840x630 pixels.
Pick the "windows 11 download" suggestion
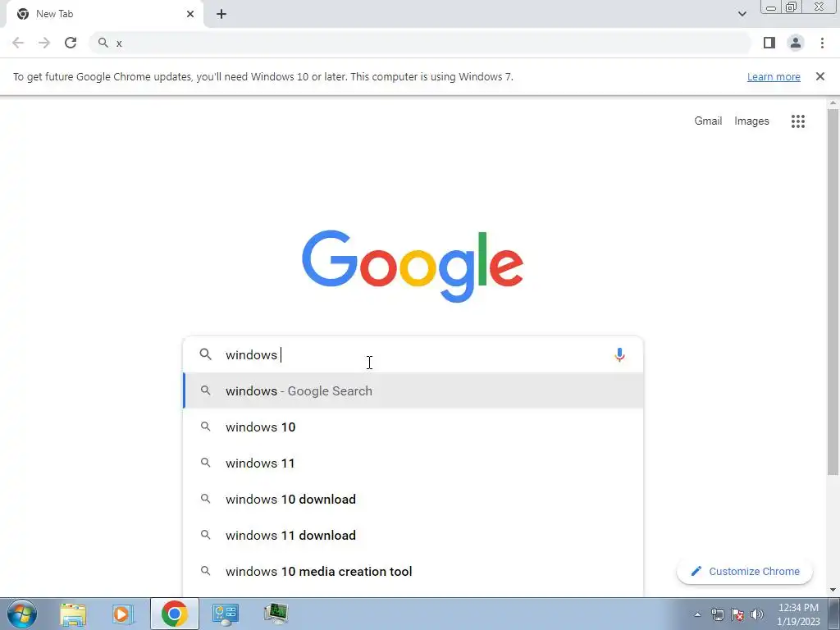click(x=413, y=535)
